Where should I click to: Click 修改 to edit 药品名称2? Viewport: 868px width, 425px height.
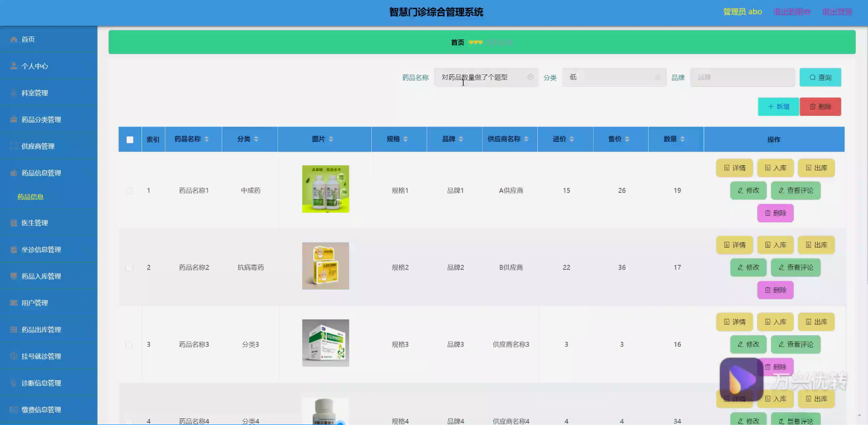[748, 268]
